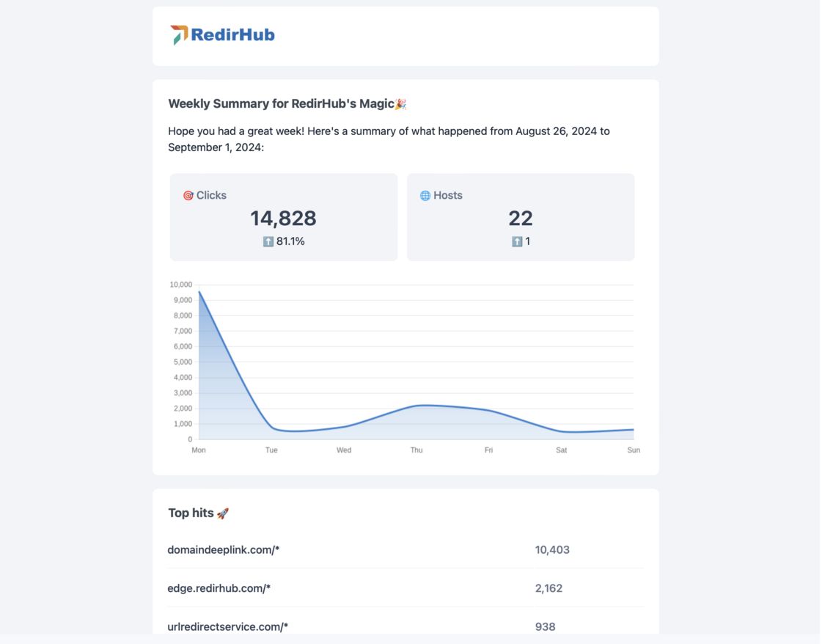
Task: Click the Thursday peak on the chart
Action: 416,406
